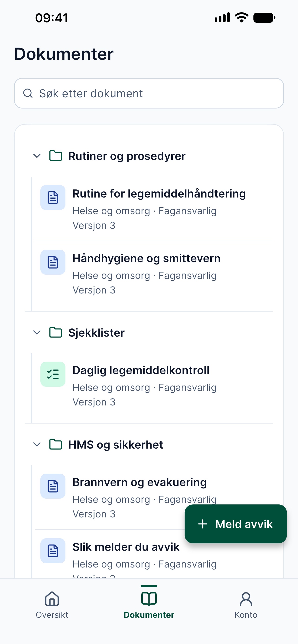
Task: Open the Brannvern og evakuering document
Action: point(154,497)
